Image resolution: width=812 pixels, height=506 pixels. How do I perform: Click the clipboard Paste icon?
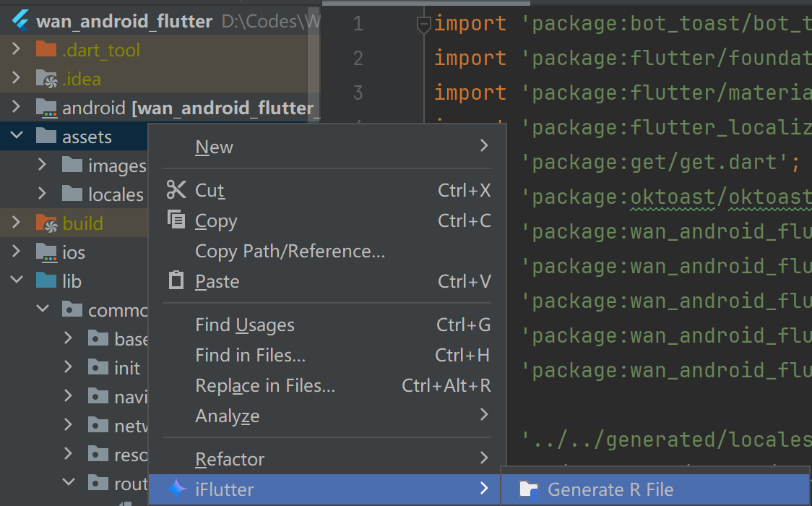tap(176, 280)
